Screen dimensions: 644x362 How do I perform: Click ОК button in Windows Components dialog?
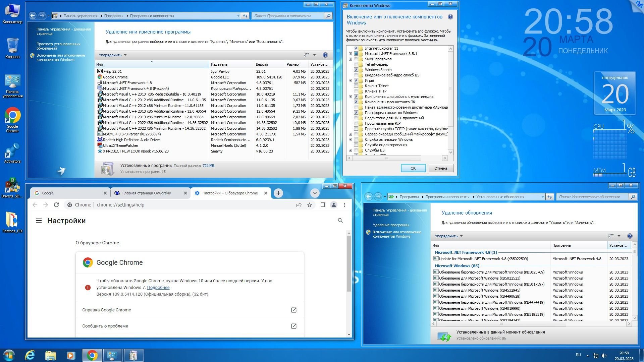(413, 168)
